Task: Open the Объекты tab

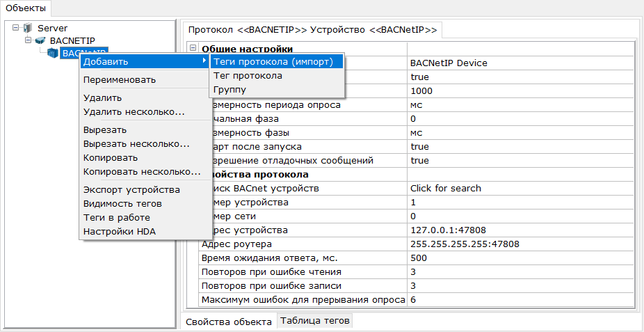Action: 26,8
